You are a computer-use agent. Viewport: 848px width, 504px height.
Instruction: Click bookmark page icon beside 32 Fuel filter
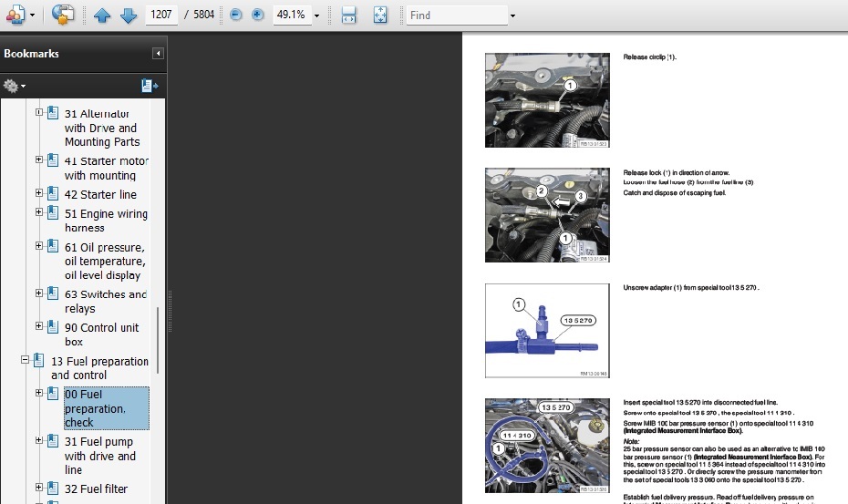(x=53, y=488)
